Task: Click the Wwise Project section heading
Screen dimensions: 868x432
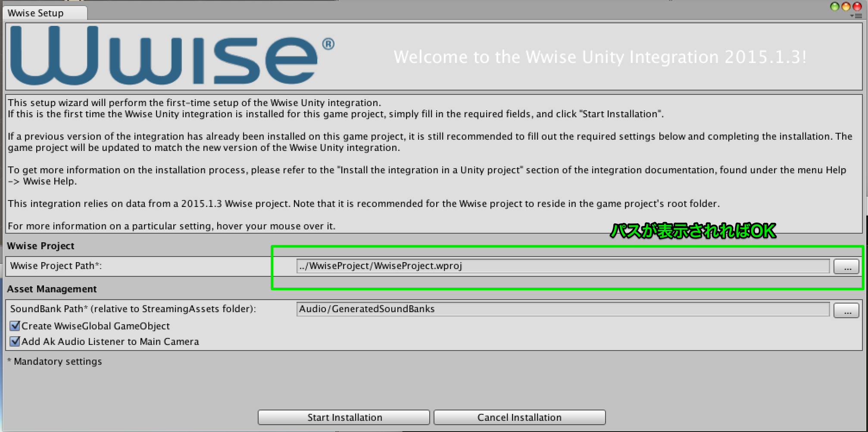Action: pyautogui.click(x=41, y=246)
